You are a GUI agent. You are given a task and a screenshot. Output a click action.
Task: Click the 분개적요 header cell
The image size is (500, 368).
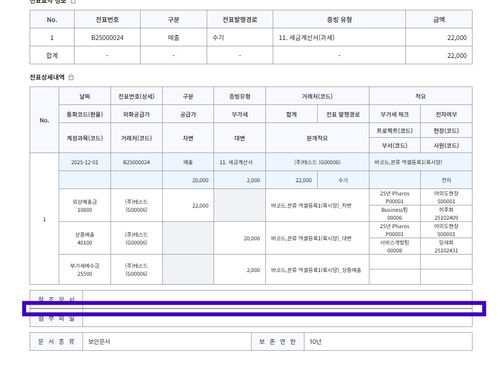pos(317,138)
